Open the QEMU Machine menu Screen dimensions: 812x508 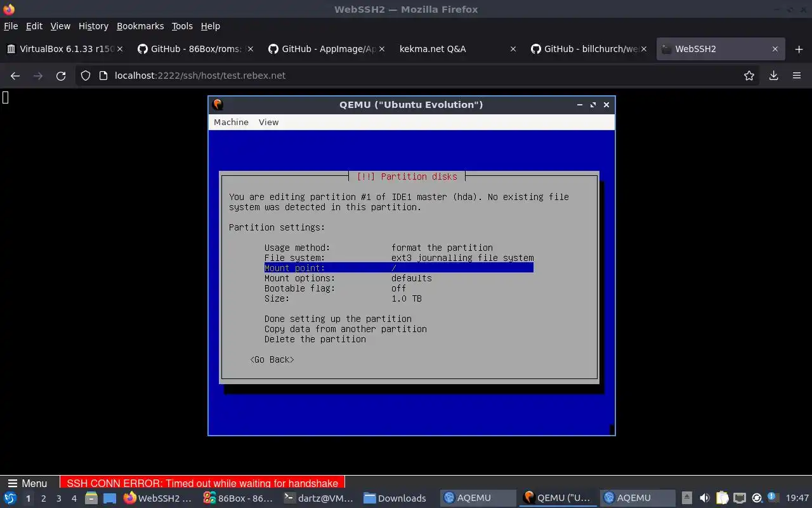231,122
